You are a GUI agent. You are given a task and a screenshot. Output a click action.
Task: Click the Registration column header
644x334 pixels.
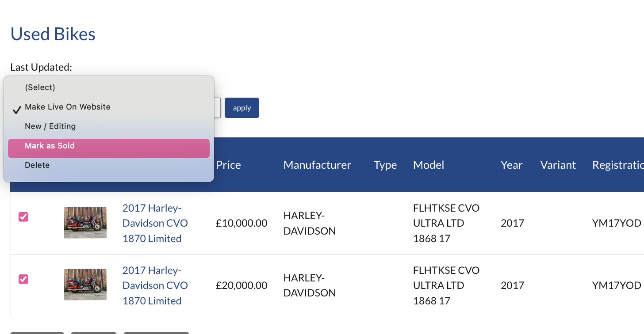tap(617, 165)
